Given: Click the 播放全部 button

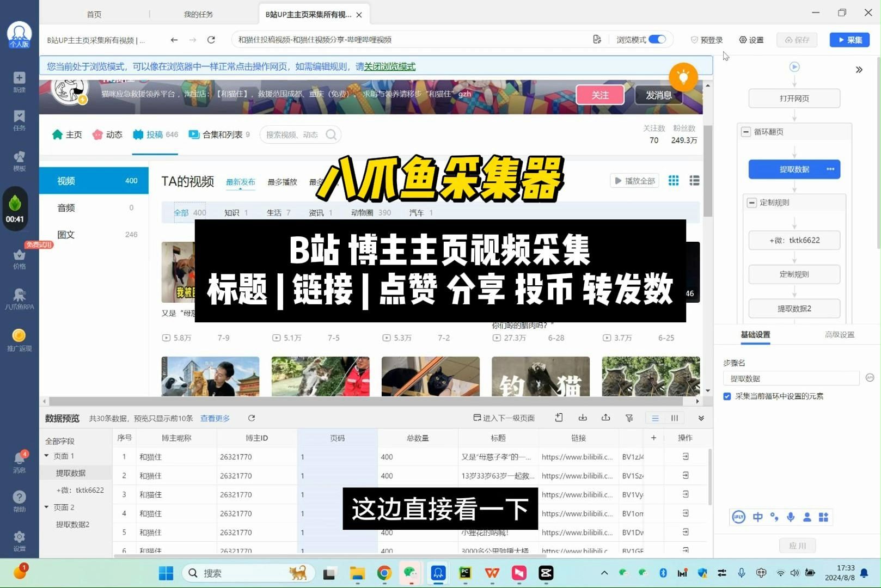Looking at the screenshot, I should (634, 181).
